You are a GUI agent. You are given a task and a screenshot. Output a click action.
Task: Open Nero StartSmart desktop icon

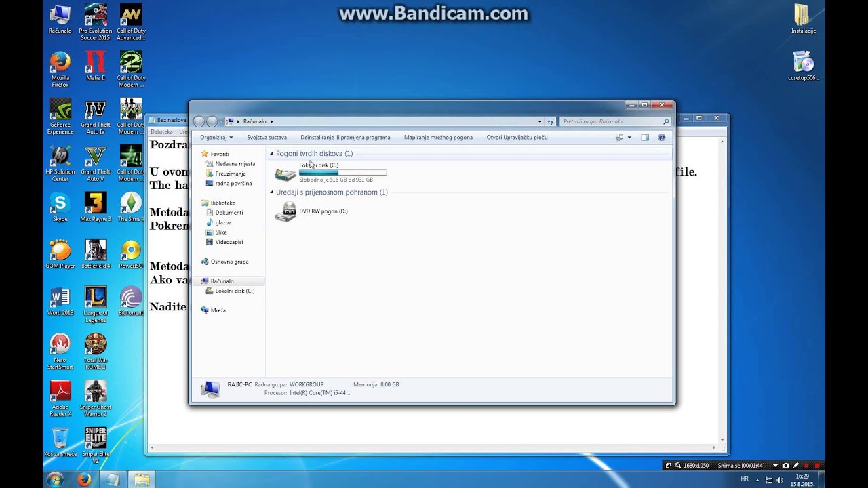(60, 352)
